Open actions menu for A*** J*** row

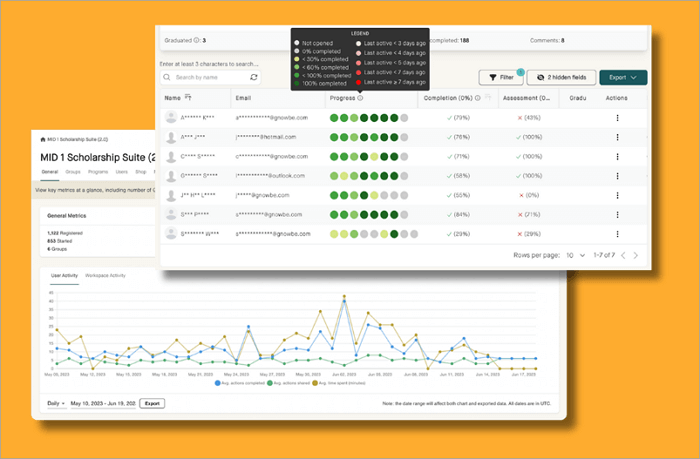coord(617,137)
